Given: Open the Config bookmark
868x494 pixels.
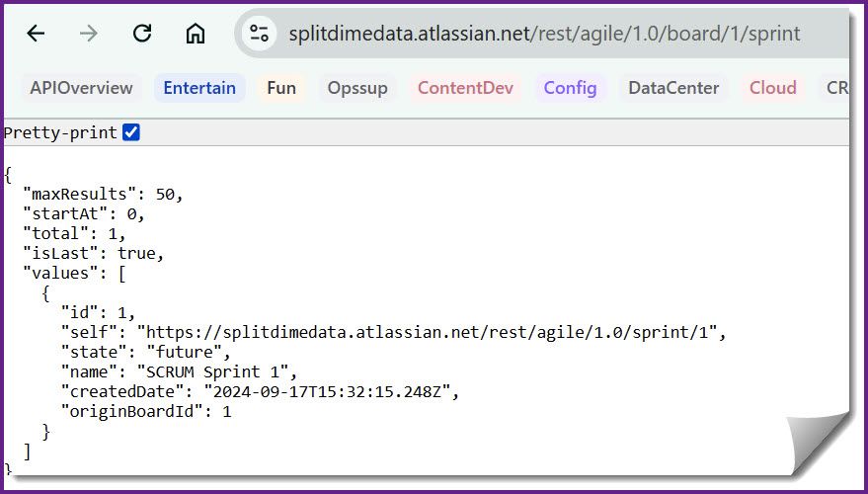Looking at the screenshot, I should [x=570, y=88].
